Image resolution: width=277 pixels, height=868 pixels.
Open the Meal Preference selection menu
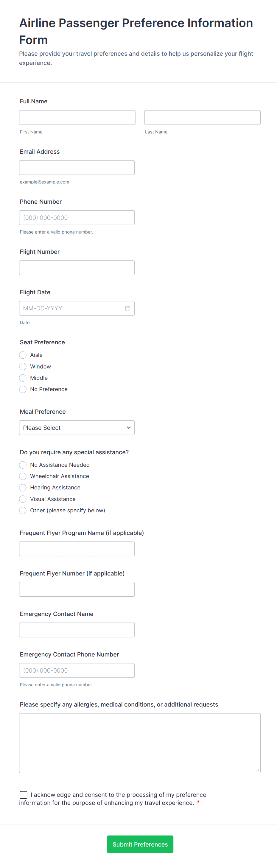click(x=77, y=427)
